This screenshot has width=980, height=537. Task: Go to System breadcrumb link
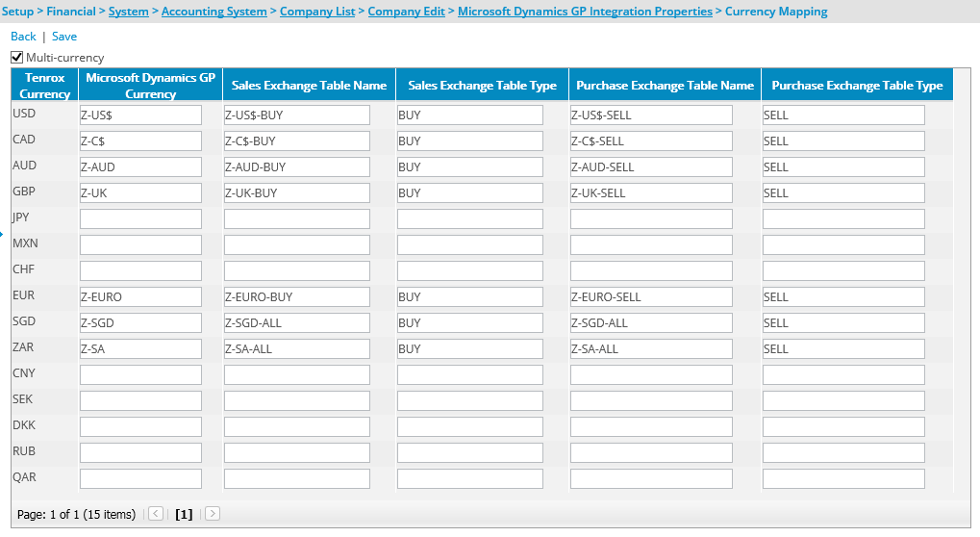[x=129, y=12]
